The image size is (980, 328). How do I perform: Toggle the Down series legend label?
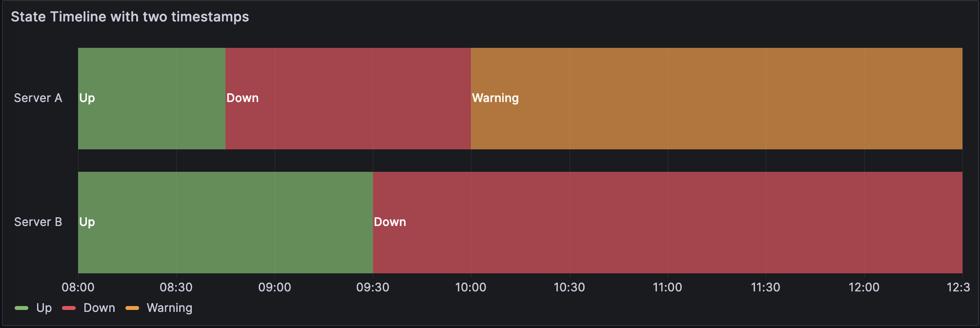[x=99, y=308]
